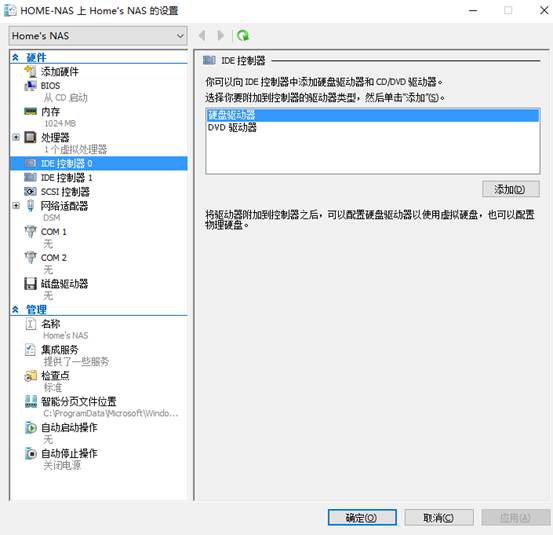The height and width of the screenshot is (535, 553).
Task: Click the 确定(O) button
Action: click(362, 517)
